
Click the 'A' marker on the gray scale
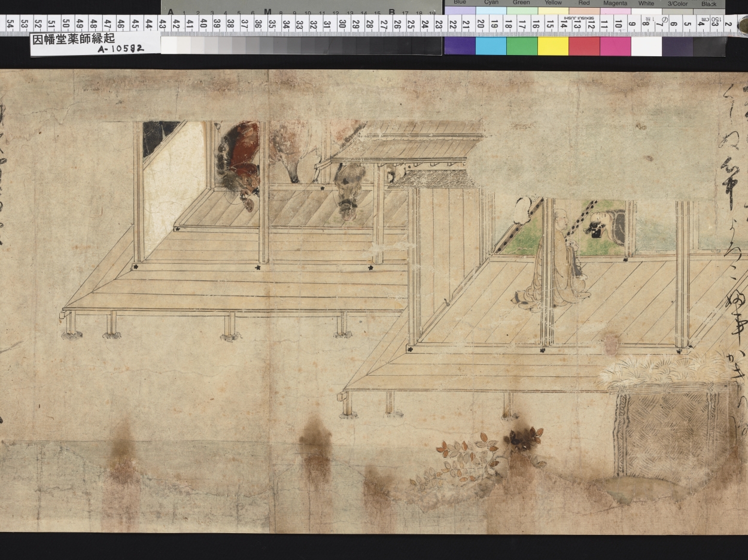(171, 11)
